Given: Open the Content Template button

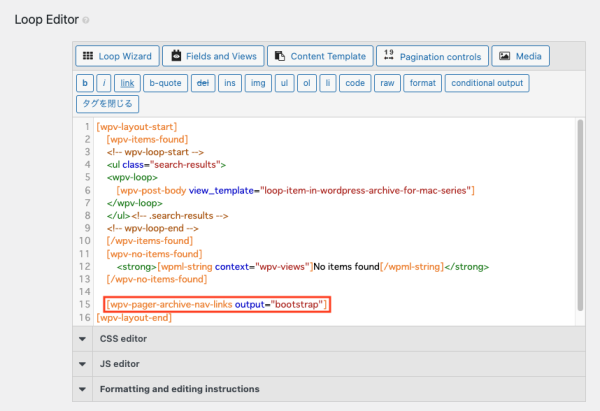Looking at the screenshot, I should tap(320, 56).
